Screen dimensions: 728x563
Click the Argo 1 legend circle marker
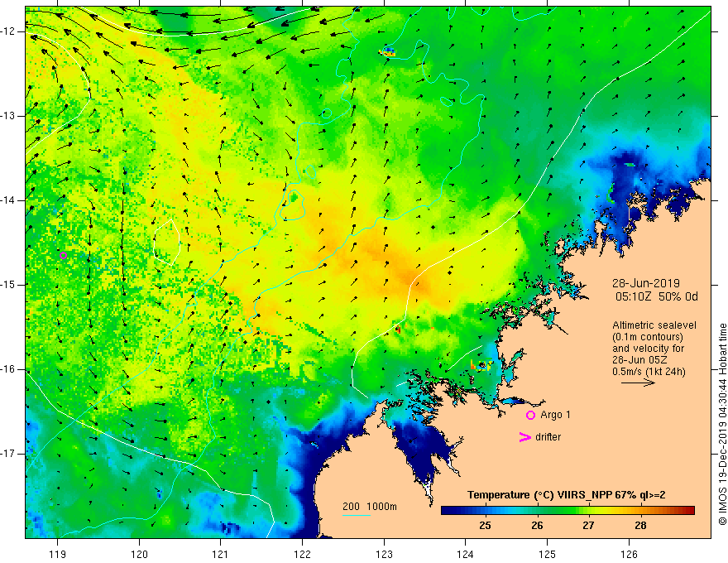(x=530, y=415)
